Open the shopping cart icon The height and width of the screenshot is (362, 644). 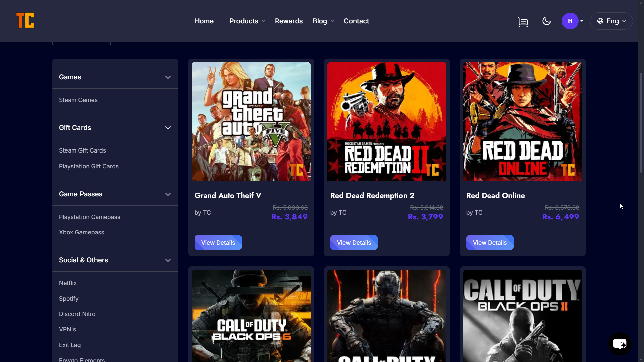523,22
